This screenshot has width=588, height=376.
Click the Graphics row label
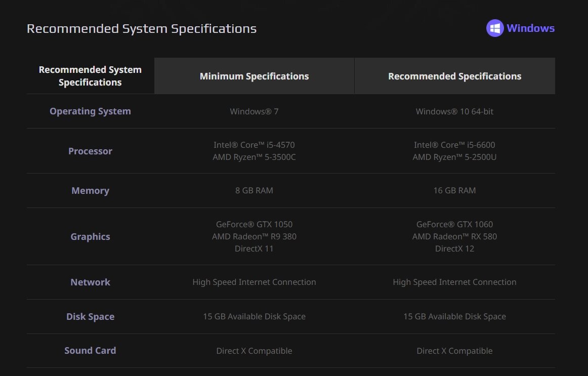[x=91, y=236]
